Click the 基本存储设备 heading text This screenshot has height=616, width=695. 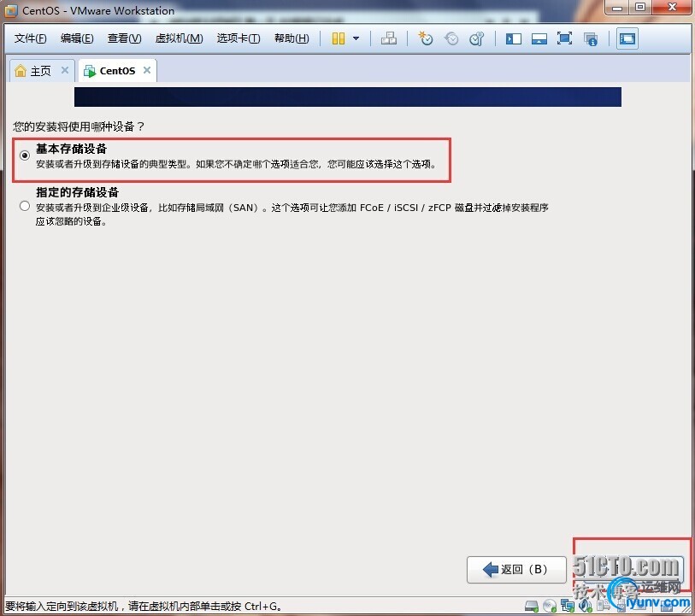pyautogui.click(x=71, y=149)
